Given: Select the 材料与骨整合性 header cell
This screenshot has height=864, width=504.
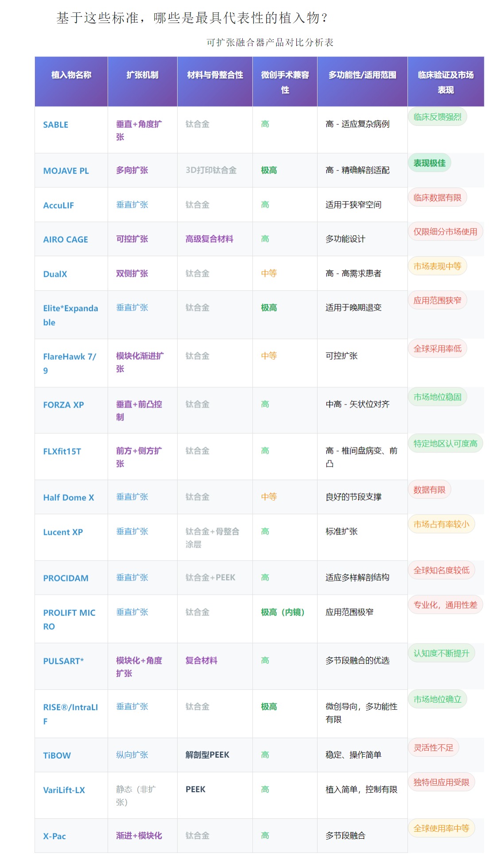Looking at the screenshot, I should (x=215, y=75).
